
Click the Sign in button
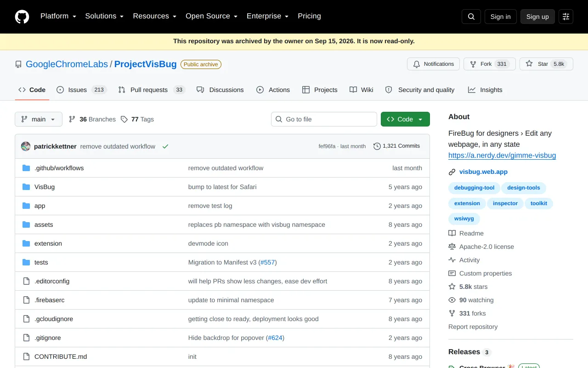click(x=500, y=17)
